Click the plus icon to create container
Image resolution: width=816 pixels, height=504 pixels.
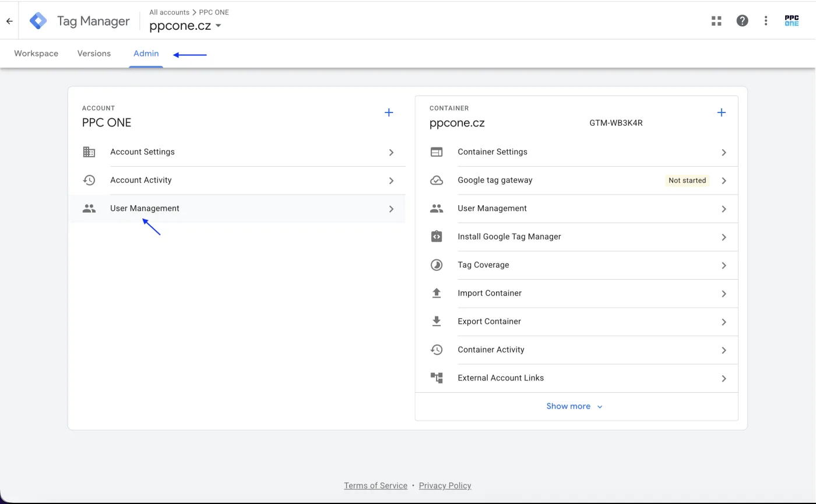(x=721, y=112)
